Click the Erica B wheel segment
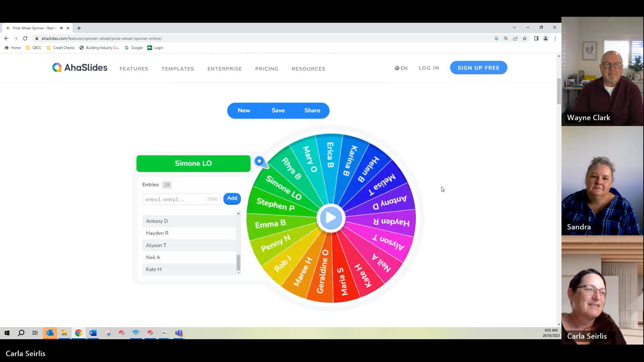The height and width of the screenshot is (362, 644). coord(330,155)
